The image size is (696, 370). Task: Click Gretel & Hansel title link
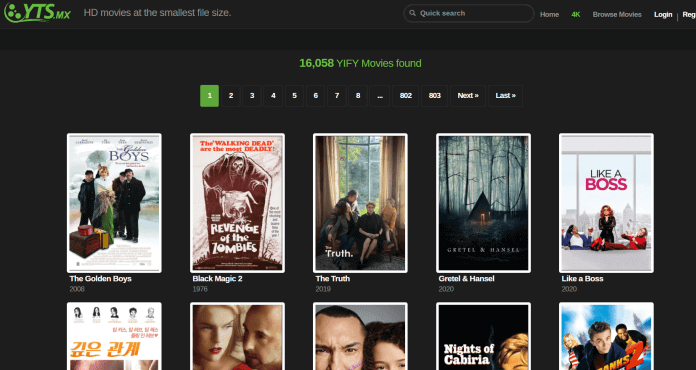(x=466, y=279)
